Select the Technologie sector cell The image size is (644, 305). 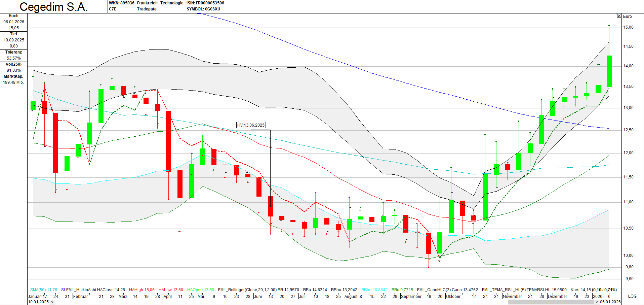pyautogui.click(x=172, y=3)
